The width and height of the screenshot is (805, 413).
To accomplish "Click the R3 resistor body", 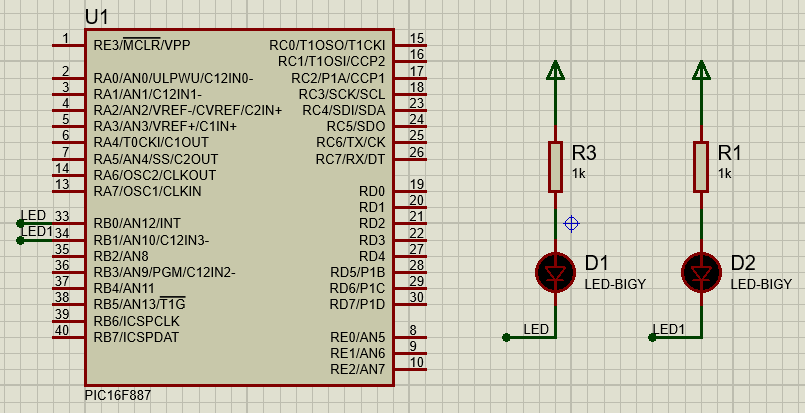I will point(556,166).
